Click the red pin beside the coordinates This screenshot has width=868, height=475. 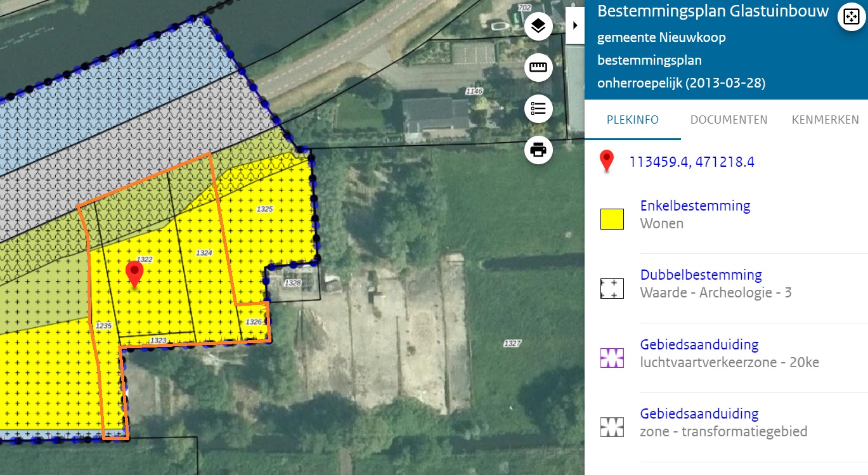(x=607, y=161)
